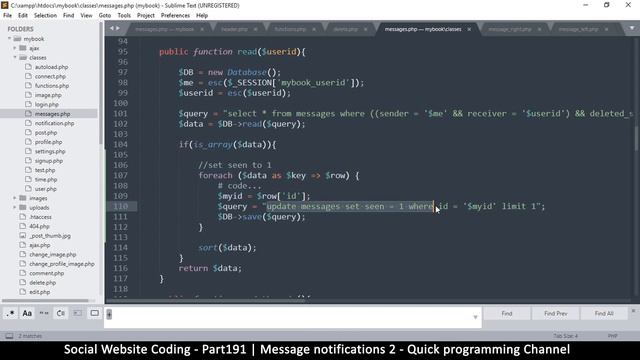The image size is (640, 360).
Task: Click the Find All button
Action: [604, 313]
